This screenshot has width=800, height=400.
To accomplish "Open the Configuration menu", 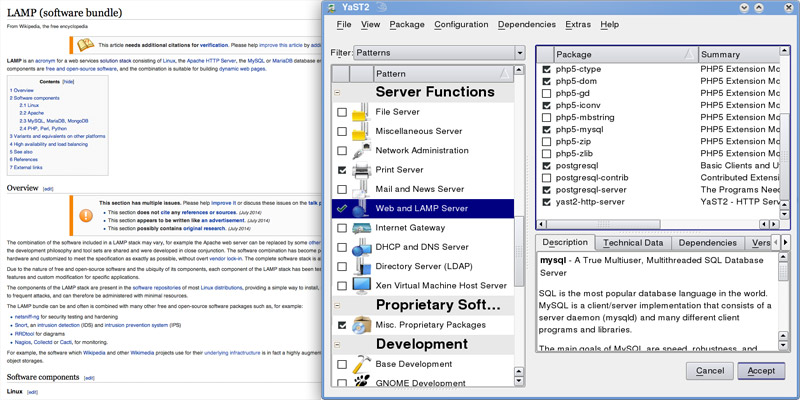I will pyautogui.click(x=461, y=24).
